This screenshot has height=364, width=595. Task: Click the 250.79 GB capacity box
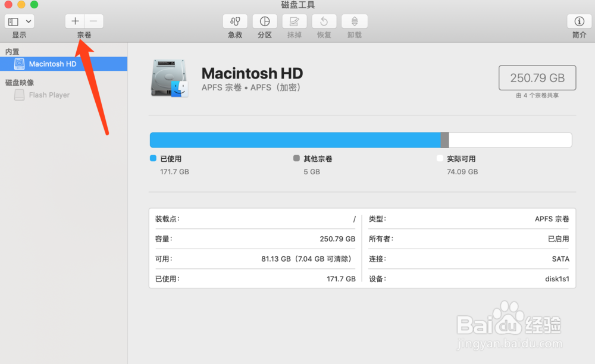(537, 78)
